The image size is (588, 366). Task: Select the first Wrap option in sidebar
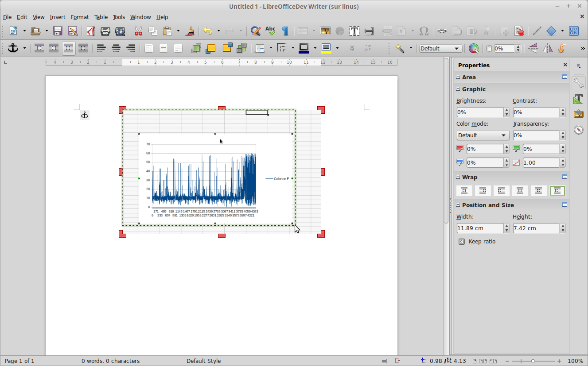[x=464, y=191]
